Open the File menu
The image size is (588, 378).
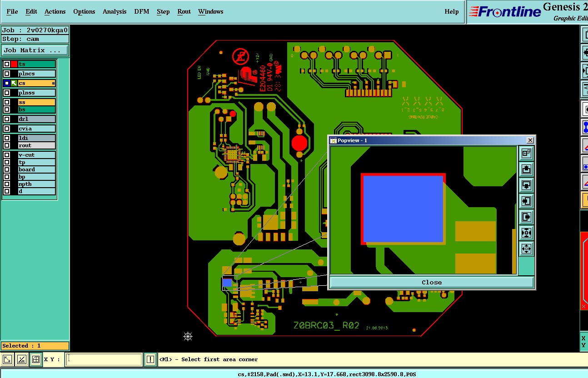[x=12, y=11]
